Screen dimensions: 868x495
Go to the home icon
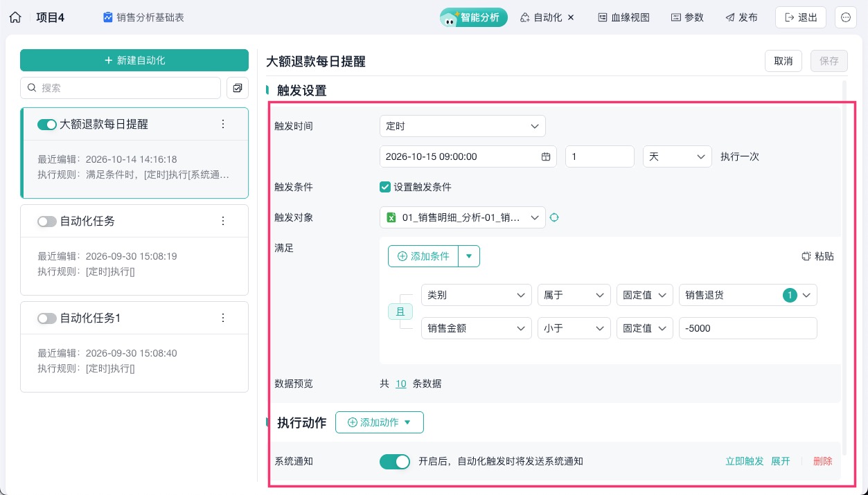click(x=15, y=18)
